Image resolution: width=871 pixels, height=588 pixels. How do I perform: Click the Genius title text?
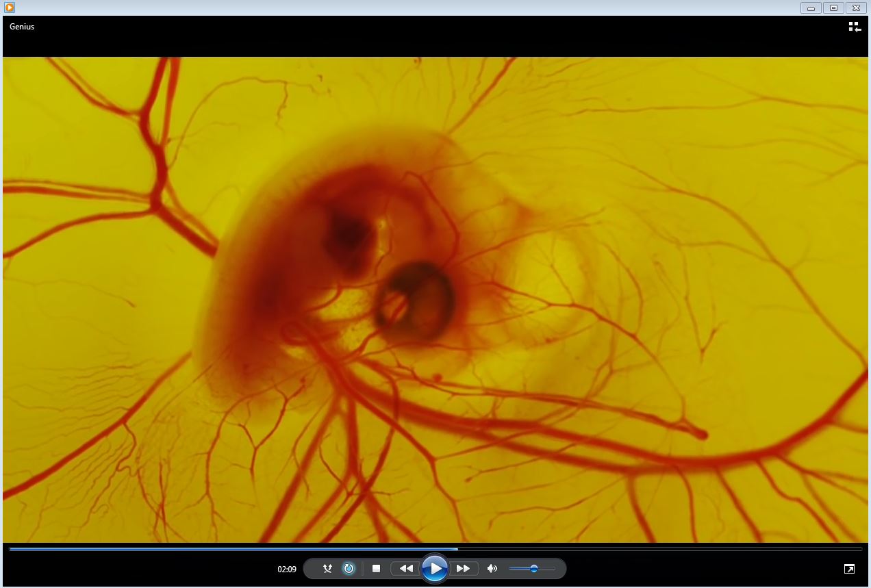coord(22,27)
